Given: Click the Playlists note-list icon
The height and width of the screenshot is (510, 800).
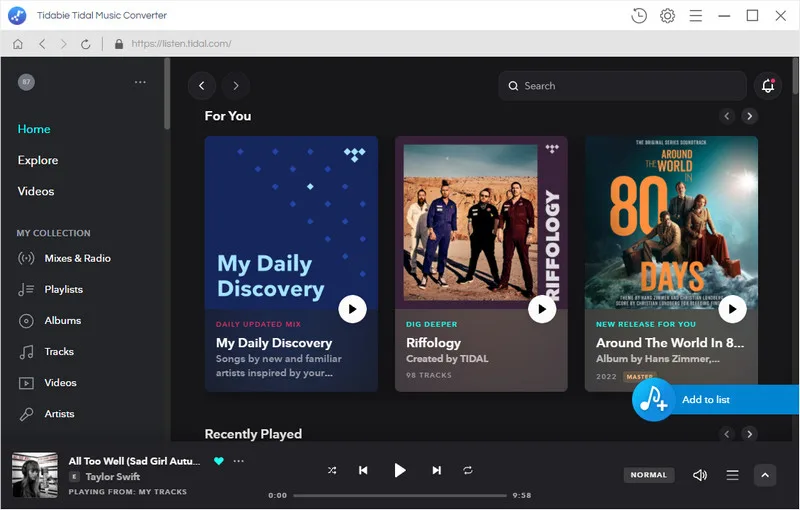Looking at the screenshot, I should pyautogui.click(x=26, y=289).
